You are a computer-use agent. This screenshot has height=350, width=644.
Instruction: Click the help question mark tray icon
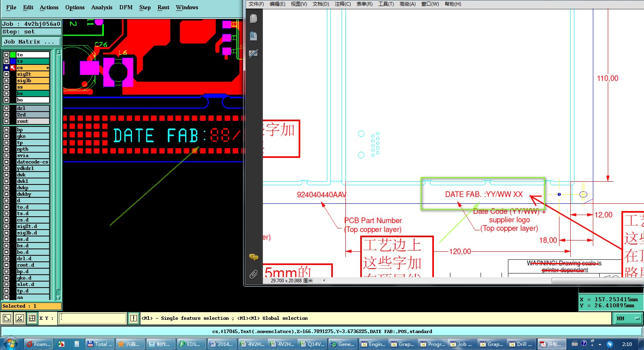pyautogui.click(x=584, y=344)
